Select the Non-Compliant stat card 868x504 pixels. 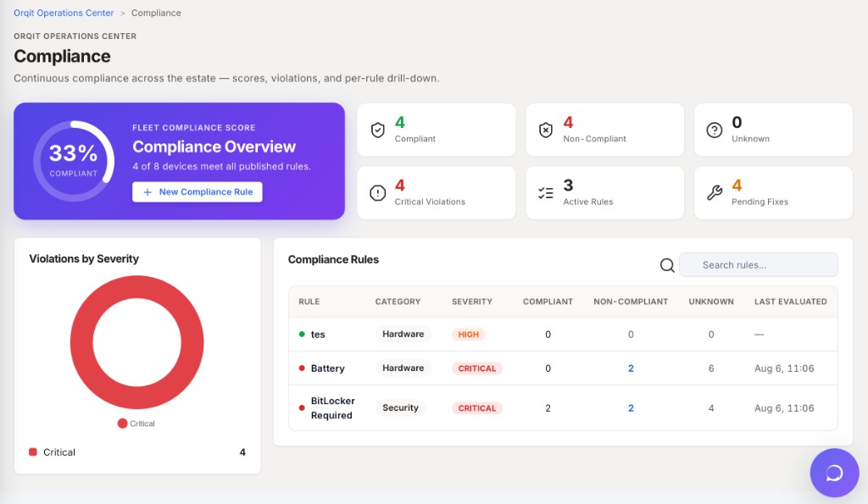[604, 130]
